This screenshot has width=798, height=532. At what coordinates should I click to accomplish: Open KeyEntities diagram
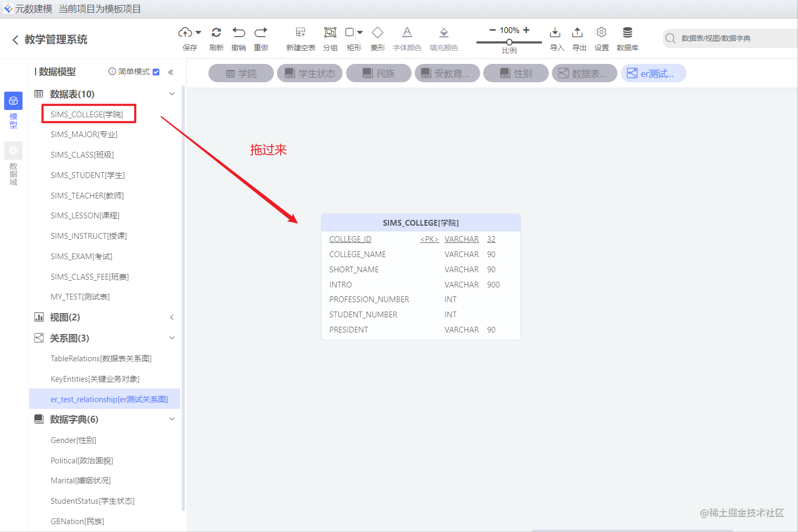click(95, 379)
